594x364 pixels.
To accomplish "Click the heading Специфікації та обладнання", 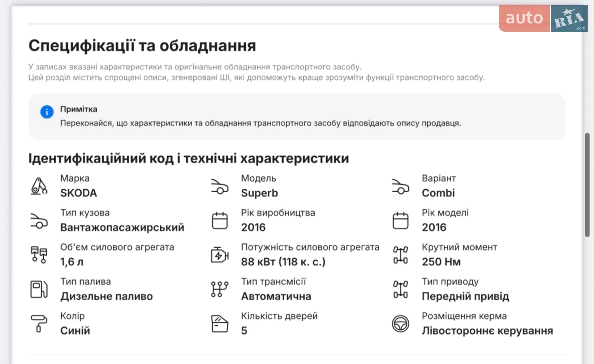I will coord(142,46).
